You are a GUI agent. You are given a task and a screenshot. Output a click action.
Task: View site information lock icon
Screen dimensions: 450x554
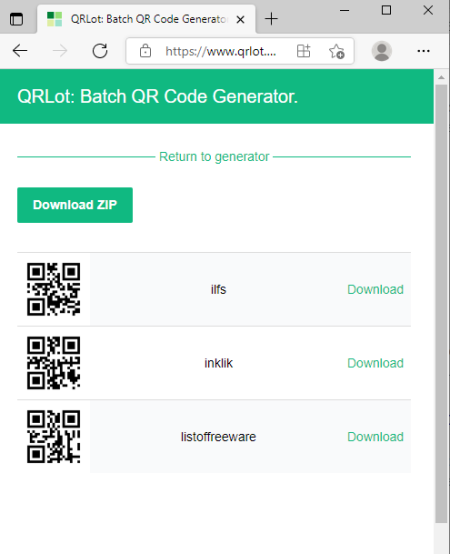point(145,51)
